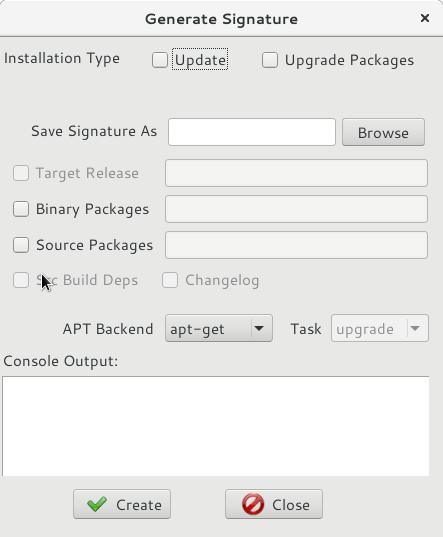Image resolution: width=443 pixels, height=537 pixels.
Task: Tick the Target Release checkbox
Action: [21, 173]
